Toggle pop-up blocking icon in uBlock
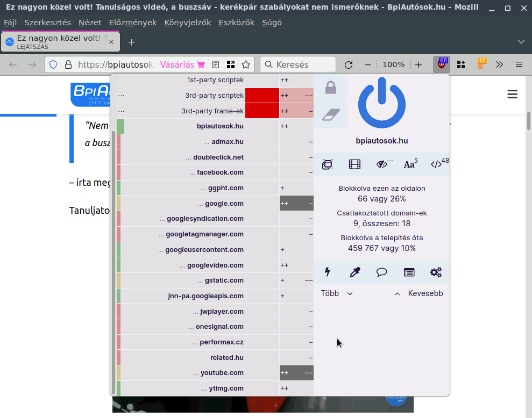 click(328, 164)
